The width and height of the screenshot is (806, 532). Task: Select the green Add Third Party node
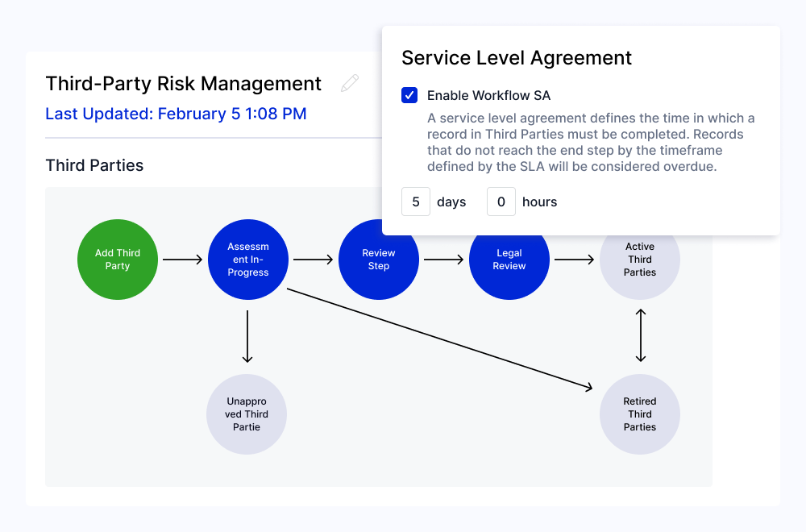118,260
